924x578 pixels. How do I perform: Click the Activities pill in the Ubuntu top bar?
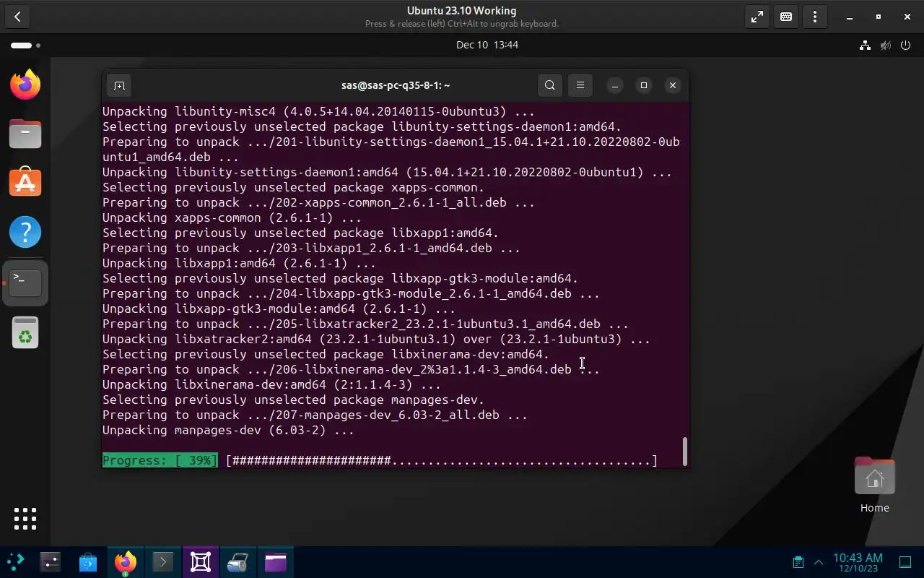coord(25,46)
